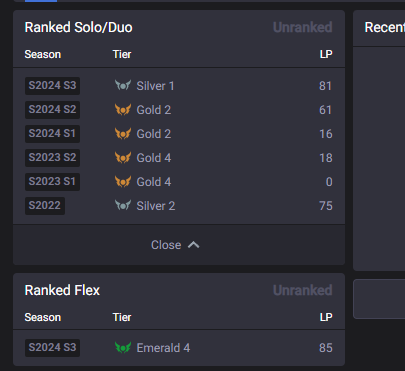Image resolution: width=405 pixels, height=371 pixels.
Task: Click the upward chevron beside Close
Action: coord(194,245)
